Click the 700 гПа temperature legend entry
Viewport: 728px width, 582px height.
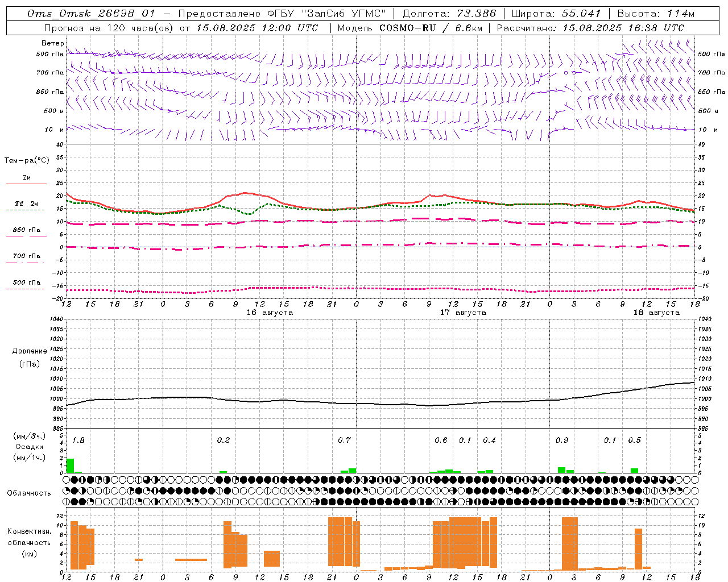click(27, 256)
